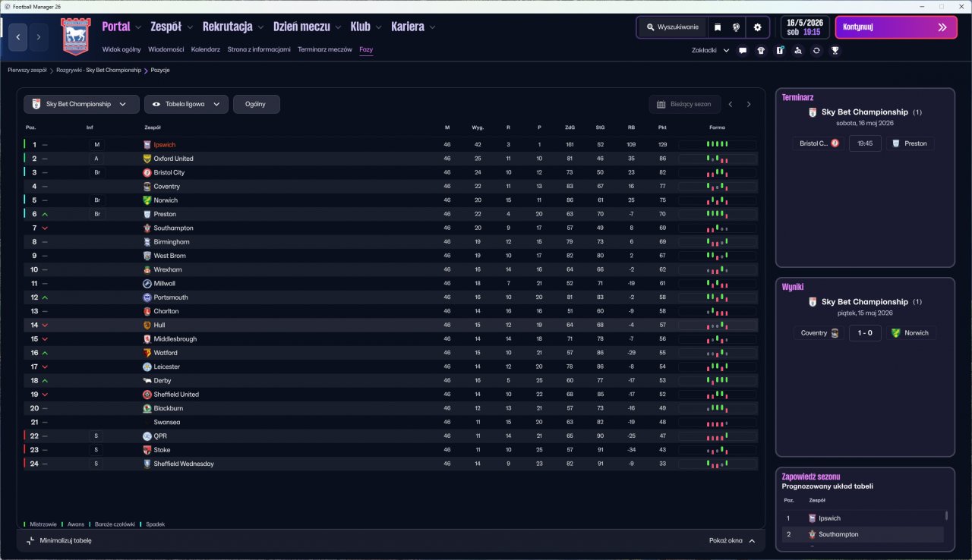Open the 19:45 Bristol City vs Preston fixture

(864, 143)
